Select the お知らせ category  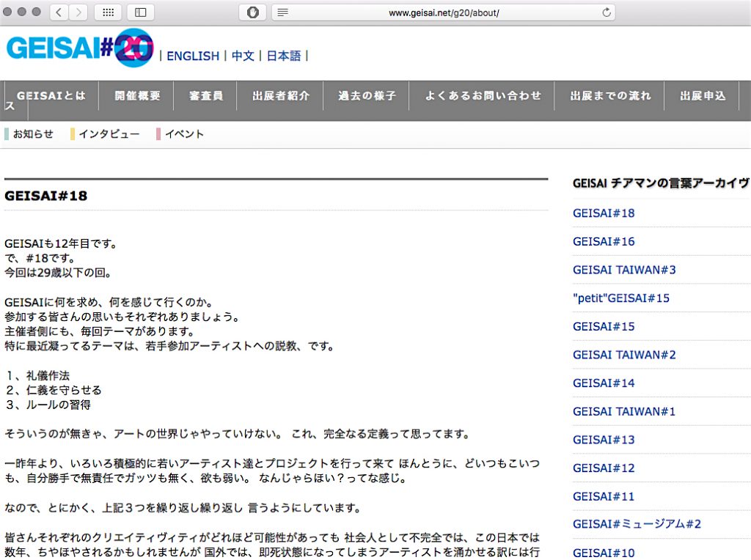pos(33,134)
